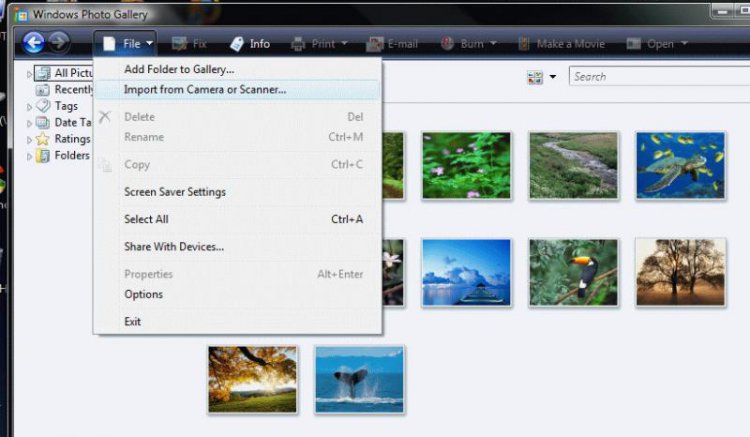Expand the Folders tree node
The width and height of the screenshot is (750, 437).
tap(29, 156)
